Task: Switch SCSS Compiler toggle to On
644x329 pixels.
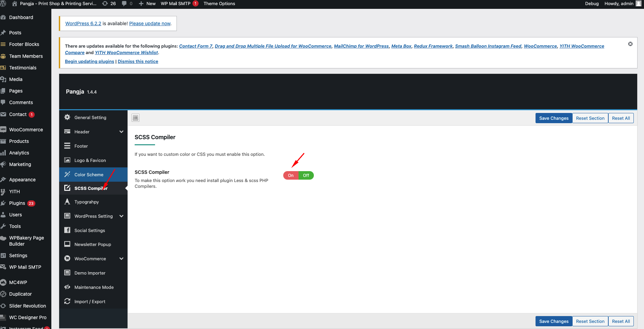Action: (x=291, y=175)
